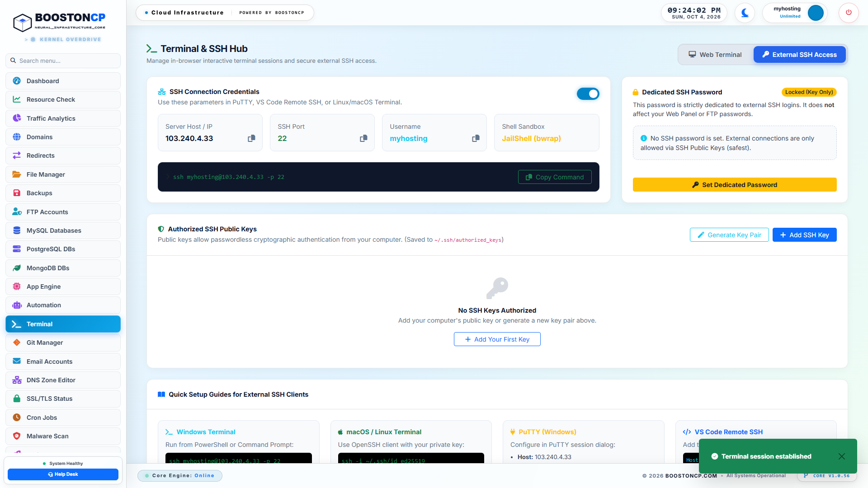Select Terminal in the sidebar menu

click(x=63, y=324)
